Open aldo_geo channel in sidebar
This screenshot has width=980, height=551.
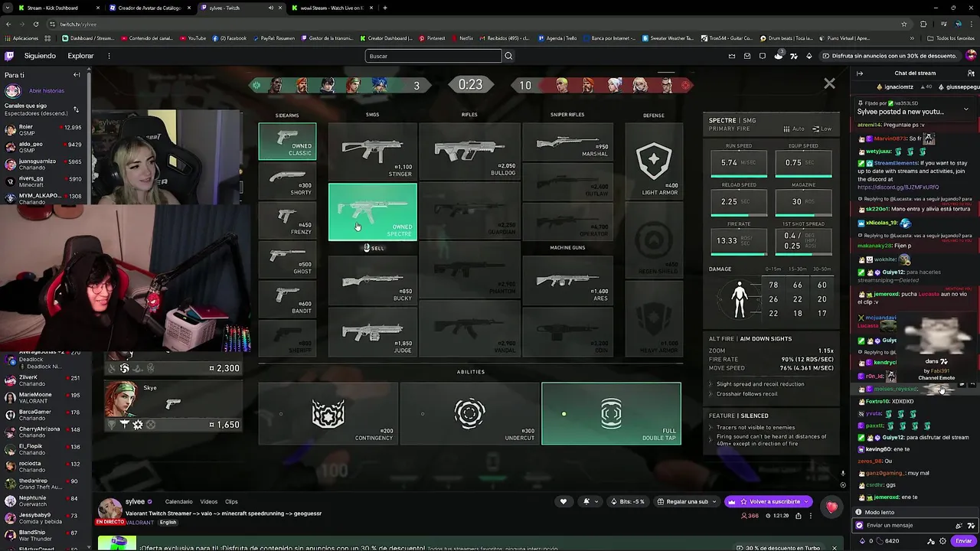tap(43, 147)
